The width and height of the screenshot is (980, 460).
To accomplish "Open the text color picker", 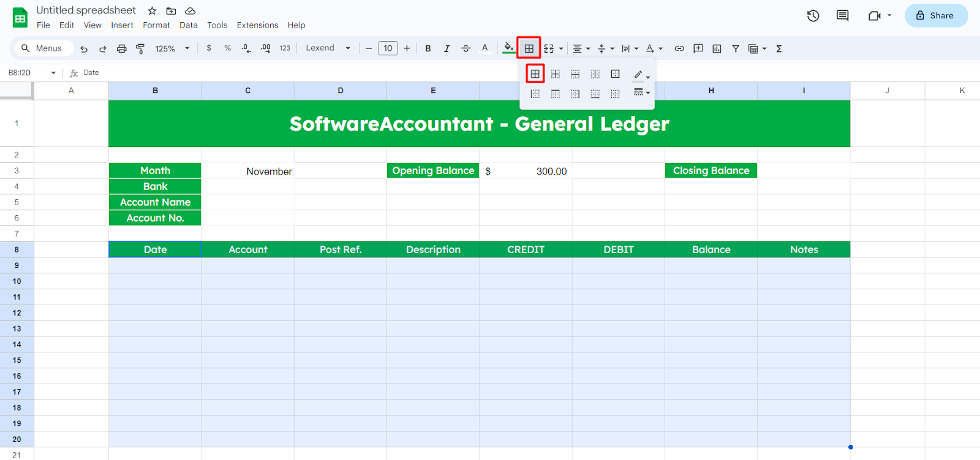I will 484,48.
